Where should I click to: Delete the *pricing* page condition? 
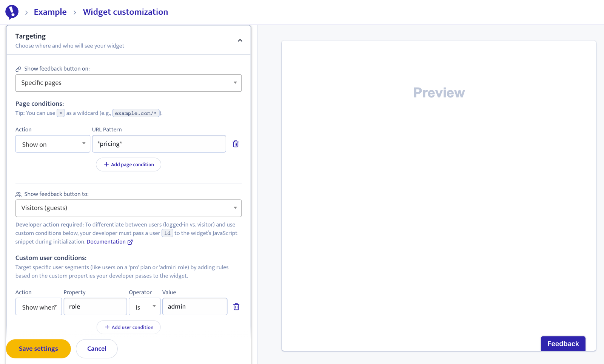point(236,144)
